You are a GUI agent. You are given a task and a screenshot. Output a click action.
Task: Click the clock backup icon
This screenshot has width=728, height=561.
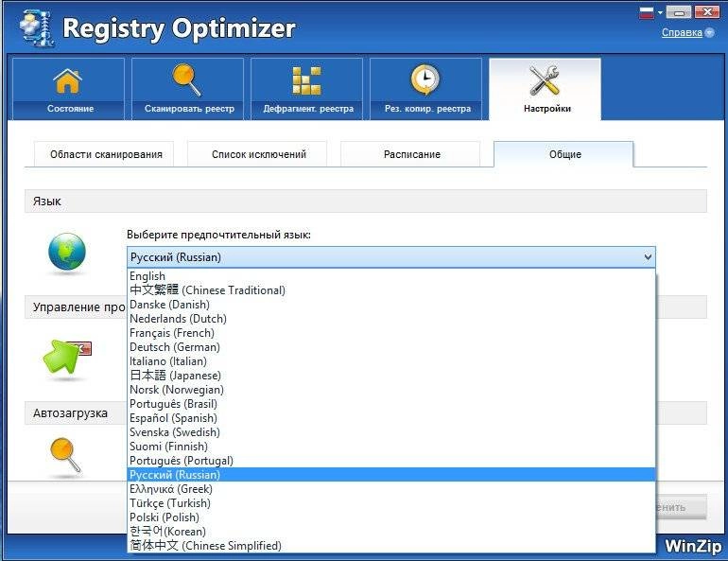click(425, 80)
